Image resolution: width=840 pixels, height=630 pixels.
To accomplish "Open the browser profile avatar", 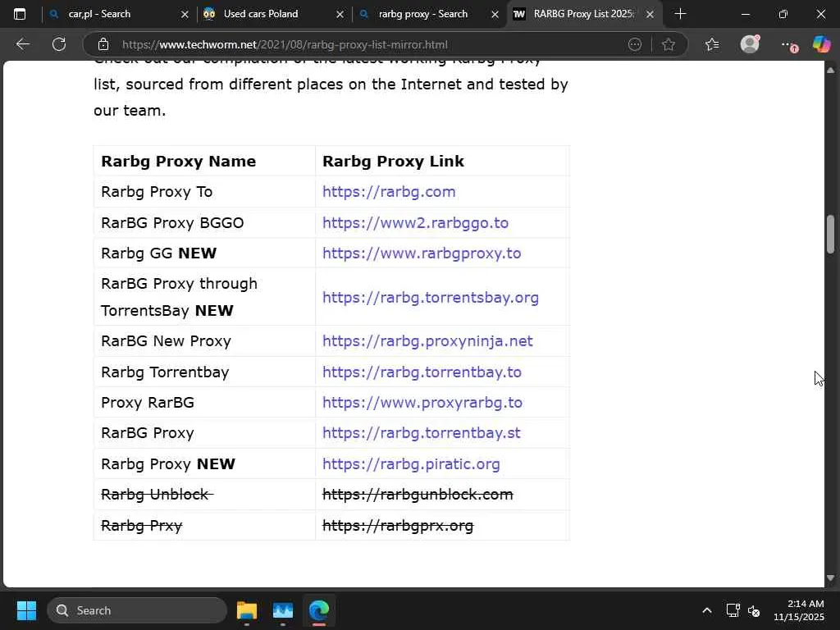I will [x=750, y=44].
